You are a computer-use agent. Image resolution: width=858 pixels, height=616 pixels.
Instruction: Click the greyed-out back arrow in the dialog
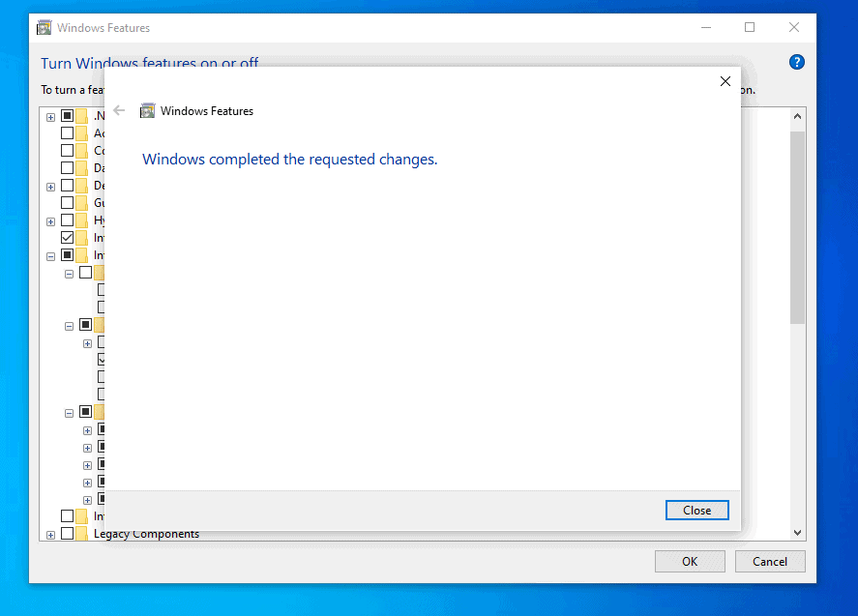(x=119, y=110)
